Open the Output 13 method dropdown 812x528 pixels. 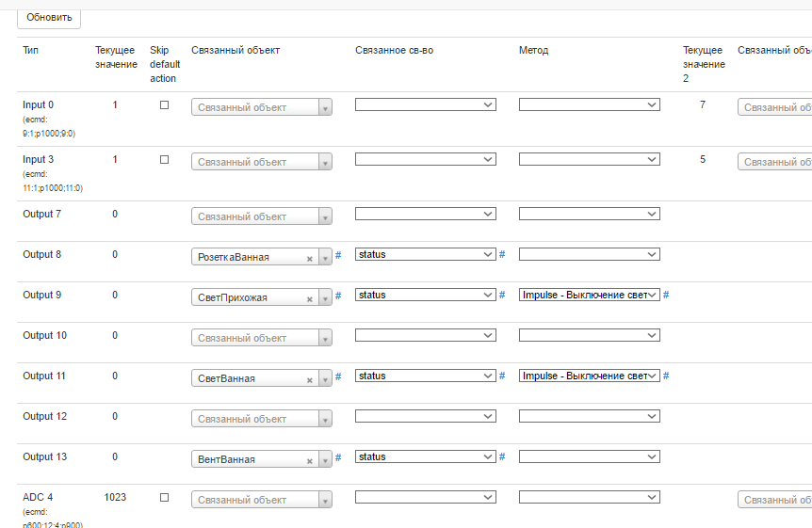pos(589,456)
